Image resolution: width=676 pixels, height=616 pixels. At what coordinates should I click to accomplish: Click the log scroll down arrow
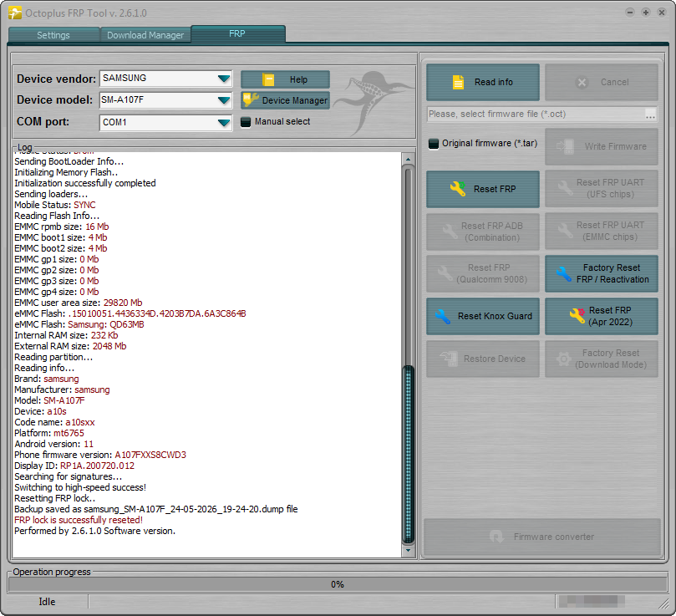coord(408,551)
